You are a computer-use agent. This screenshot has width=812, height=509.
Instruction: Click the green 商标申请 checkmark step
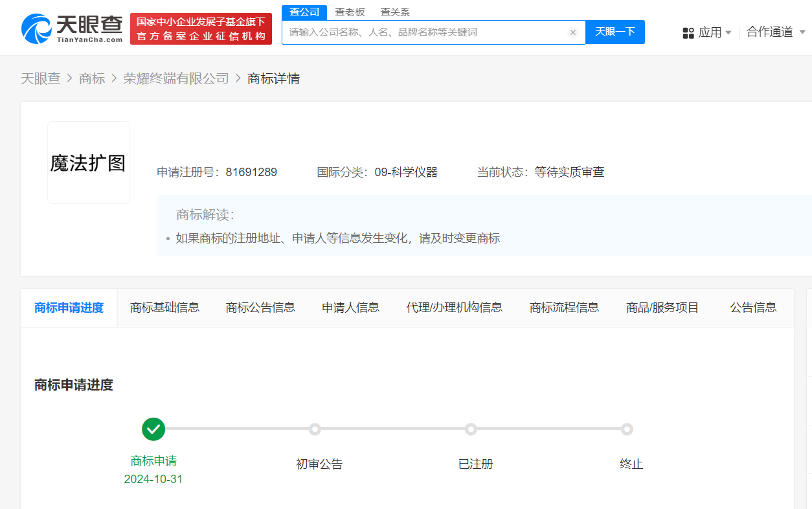(153, 429)
